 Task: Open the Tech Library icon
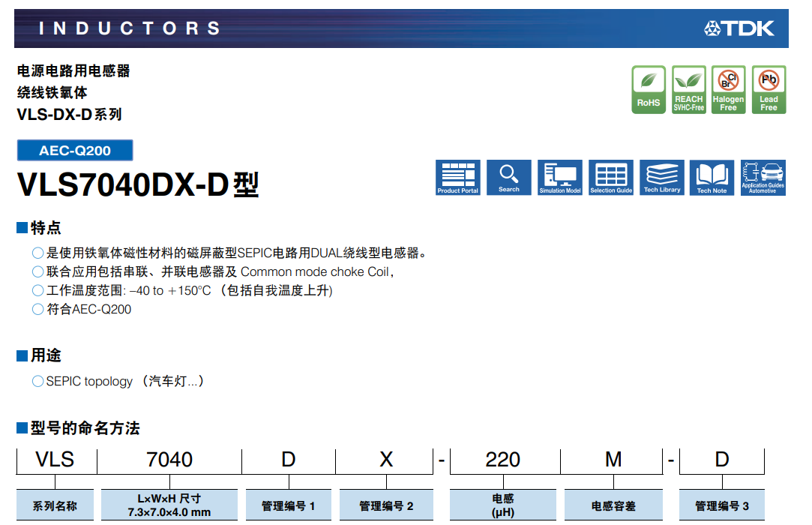tap(662, 177)
